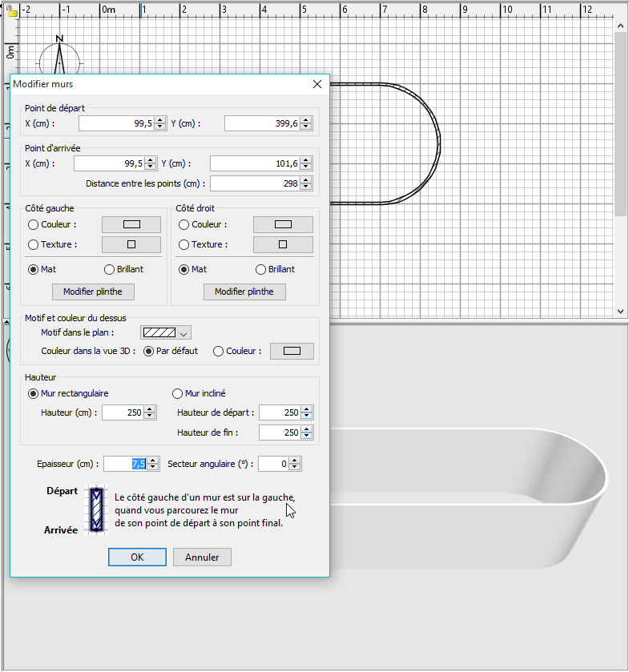The height and width of the screenshot is (672, 629).
Task: Click Point d'arrivée Y field
Action: tap(255, 163)
